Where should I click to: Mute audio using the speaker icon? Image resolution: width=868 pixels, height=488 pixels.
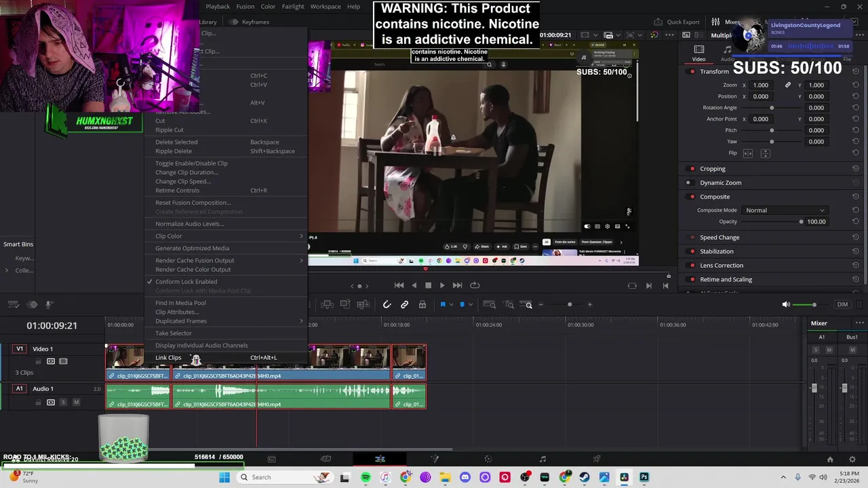pos(786,305)
